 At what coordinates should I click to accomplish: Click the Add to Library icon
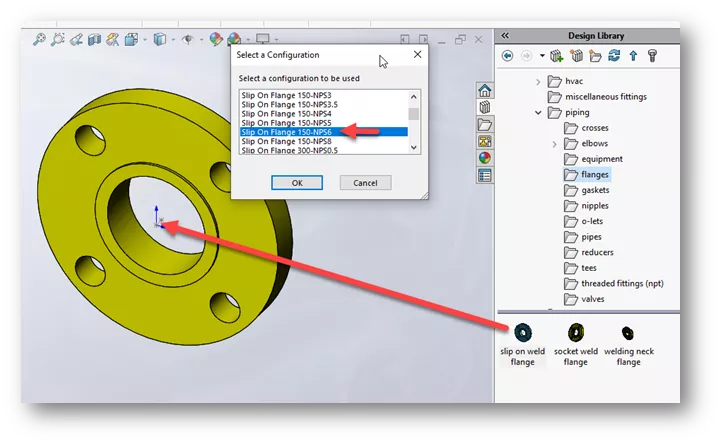coord(557,56)
